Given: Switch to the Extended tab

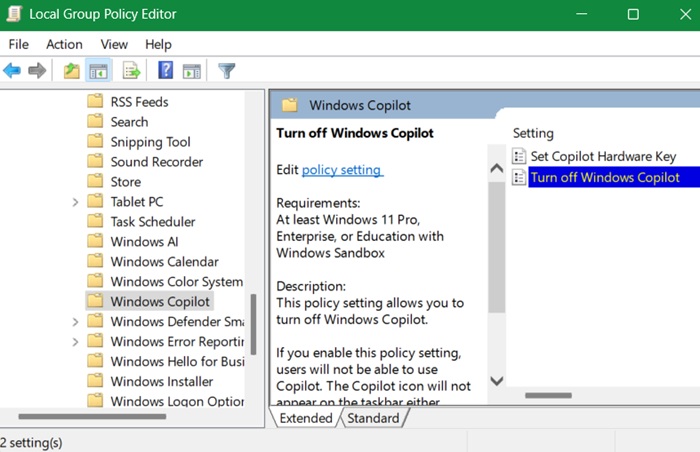Looking at the screenshot, I should coord(306,418).
